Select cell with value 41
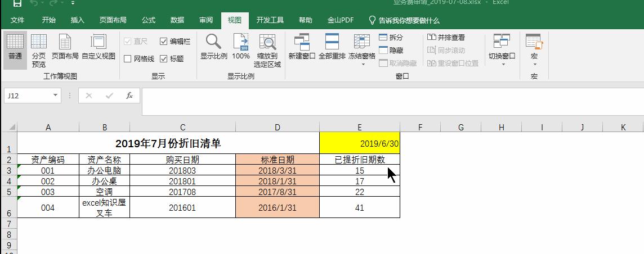The height and width of the screenshot is (254, 644). point(359,207)
